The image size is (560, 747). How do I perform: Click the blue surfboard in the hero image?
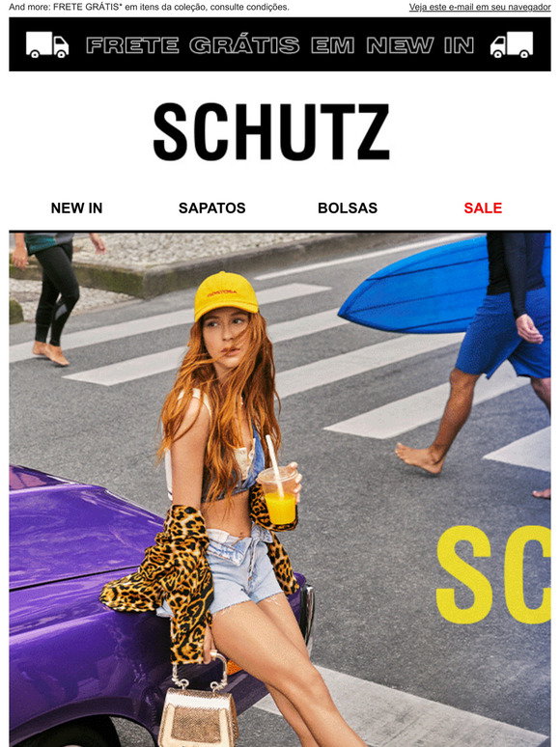click(414, 290)
